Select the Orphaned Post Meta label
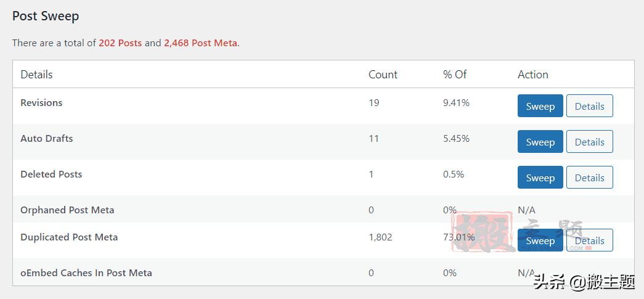The width and height of the screenshot is (644, 299). [x=67, y=210]
